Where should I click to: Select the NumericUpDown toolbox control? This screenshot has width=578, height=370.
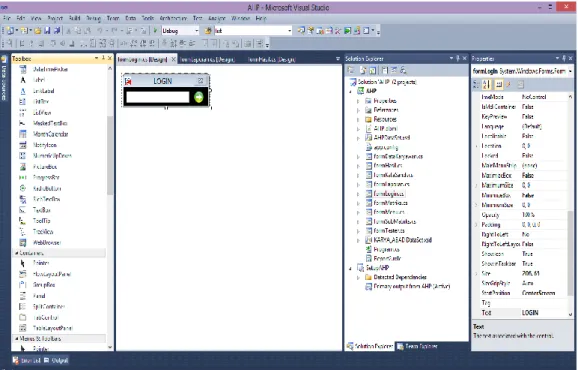pyautogui.click(x=52, y=156)
